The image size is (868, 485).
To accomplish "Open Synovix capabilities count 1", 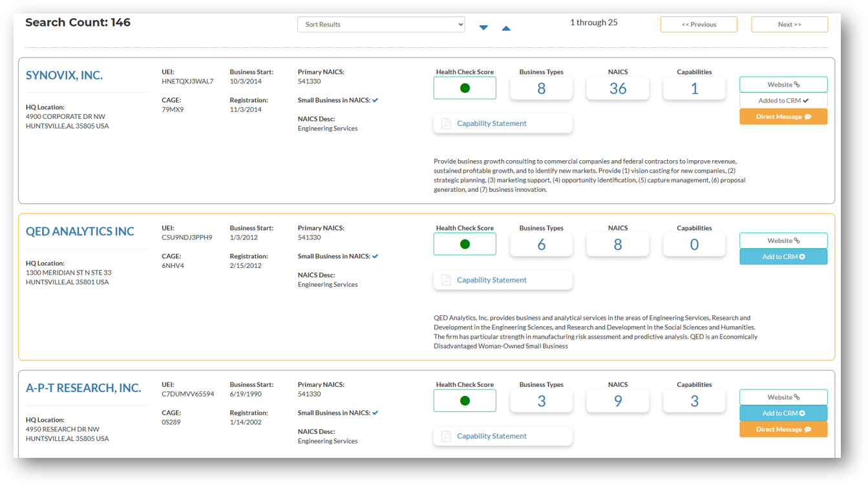I will [694, 88].
